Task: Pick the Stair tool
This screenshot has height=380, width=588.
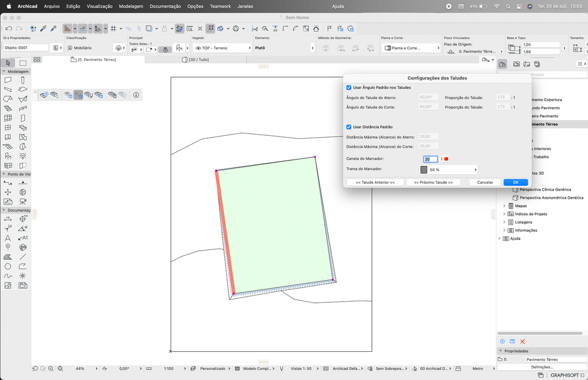Action: click(8, 108)
